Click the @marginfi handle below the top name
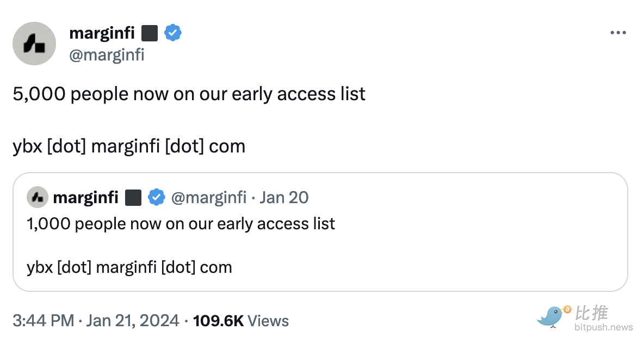 [107, 54]
